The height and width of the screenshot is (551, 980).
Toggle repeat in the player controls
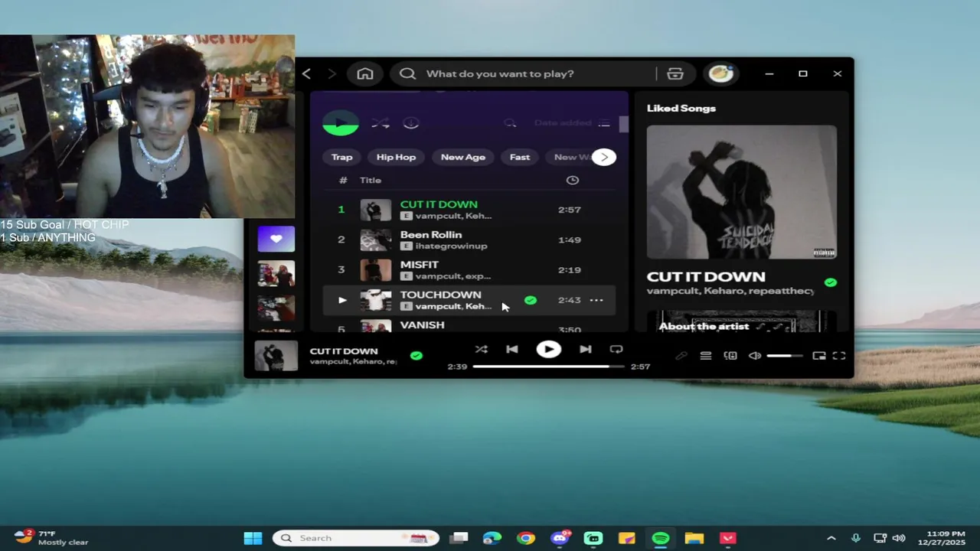tap(616, 349)
